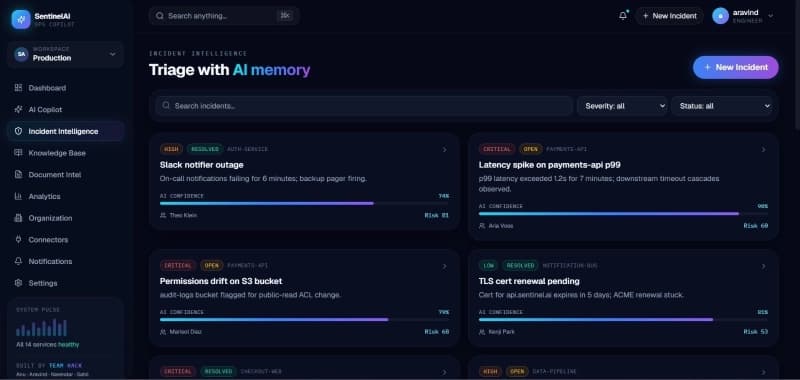Click header New Incident outline button
This screenshot has width=800, height=380.
click(x=669, y=16)
